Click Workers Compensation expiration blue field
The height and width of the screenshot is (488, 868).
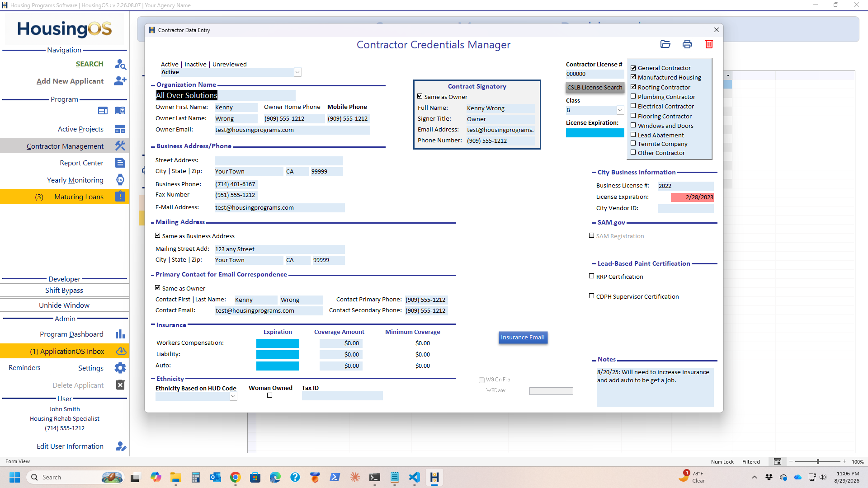278,343
